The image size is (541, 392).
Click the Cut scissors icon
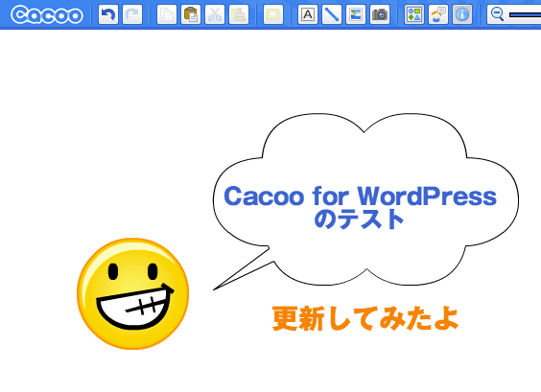pos(215,14)
